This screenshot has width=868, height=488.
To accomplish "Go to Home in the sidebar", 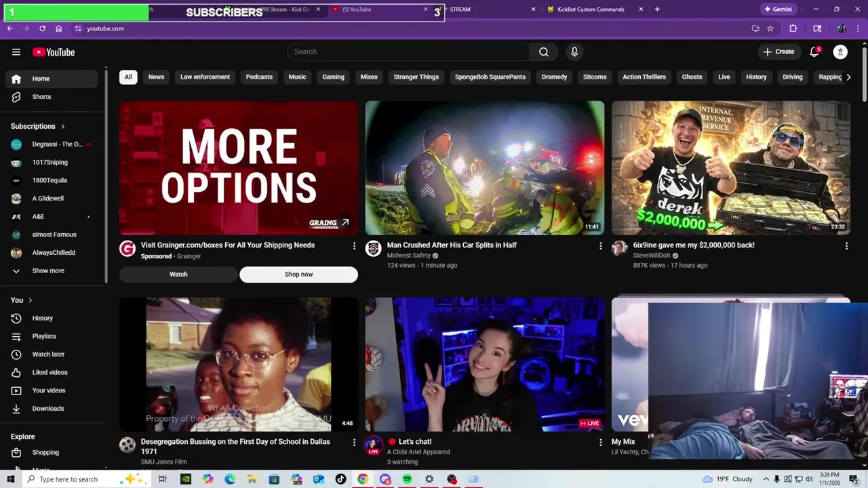I will pos(52,79).
